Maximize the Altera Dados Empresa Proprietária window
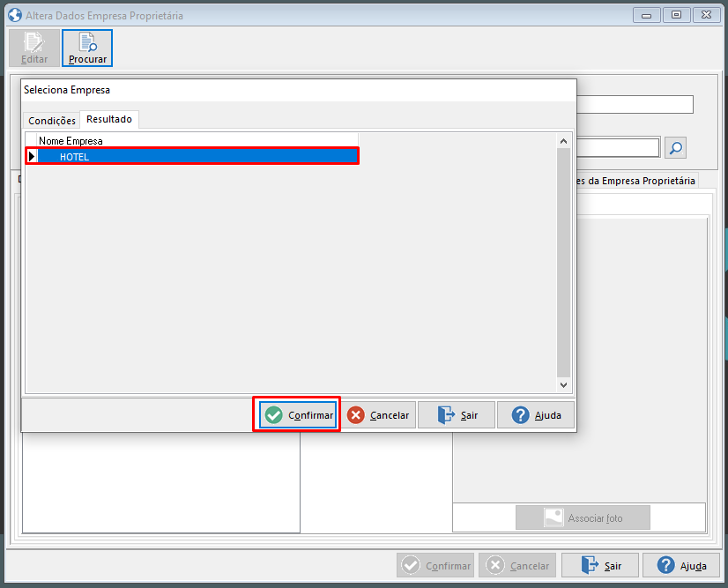Screen dimensions: 728x588 (677, 15)
